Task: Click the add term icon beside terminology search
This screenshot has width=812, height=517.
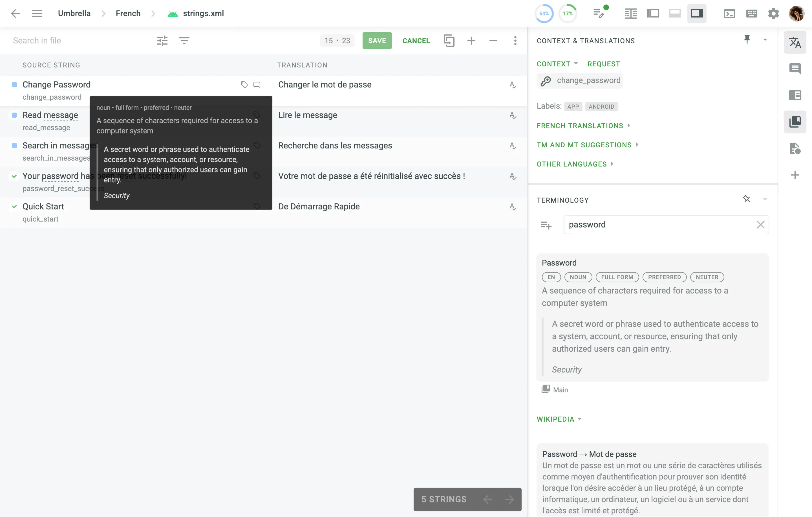Action: [x=546, y=225]
